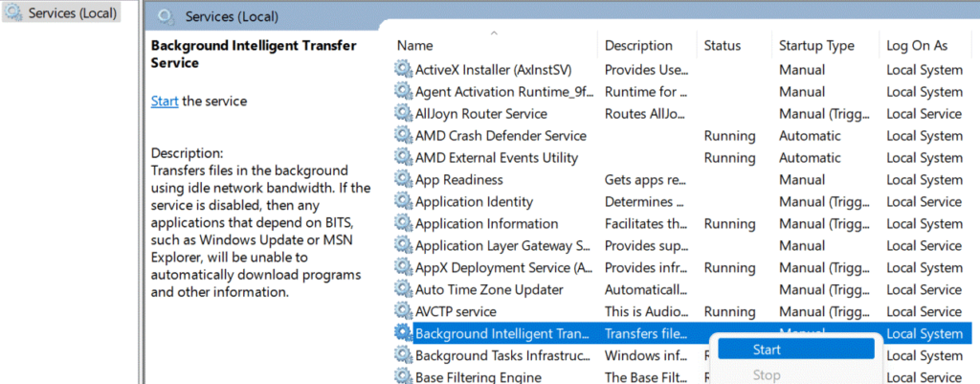Click Running status of AMD External Events
Screen dimensions: 980x384
point(729,158)
